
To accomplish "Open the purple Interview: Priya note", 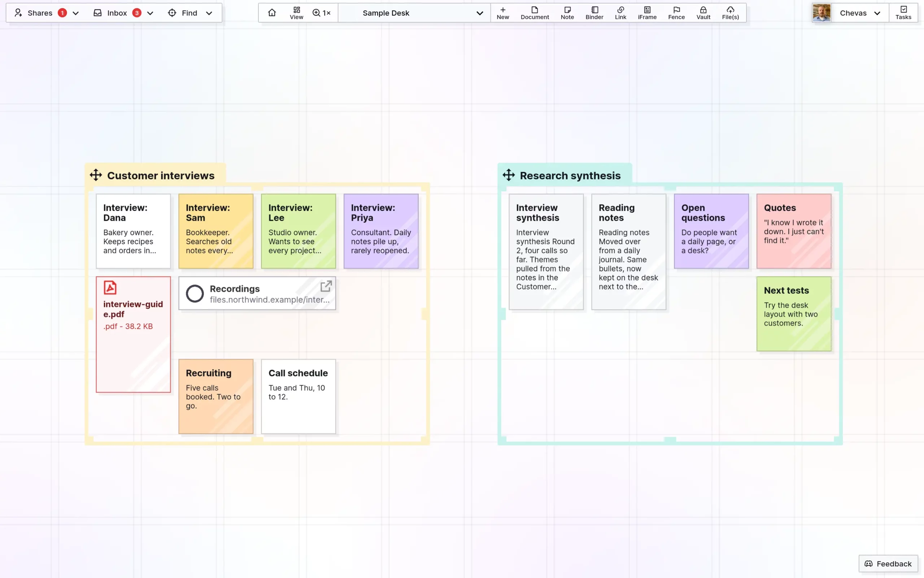I will [381, 231].
